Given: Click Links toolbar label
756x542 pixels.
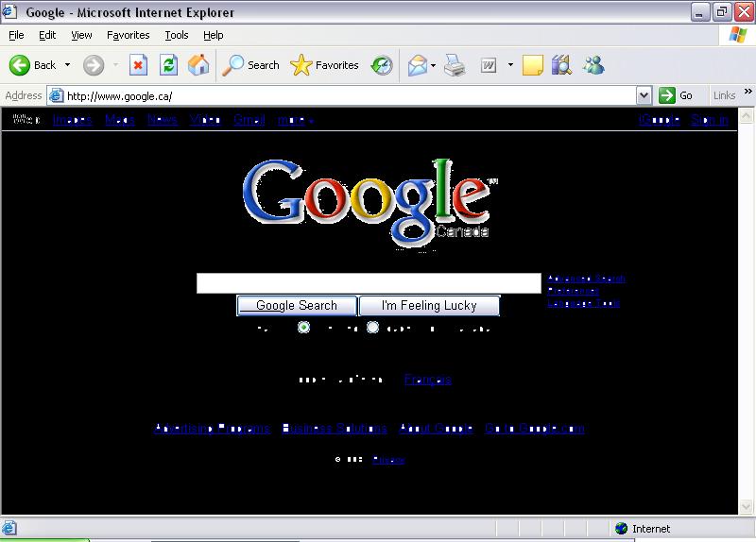Looking at the screenshot, I should point(724,95).
